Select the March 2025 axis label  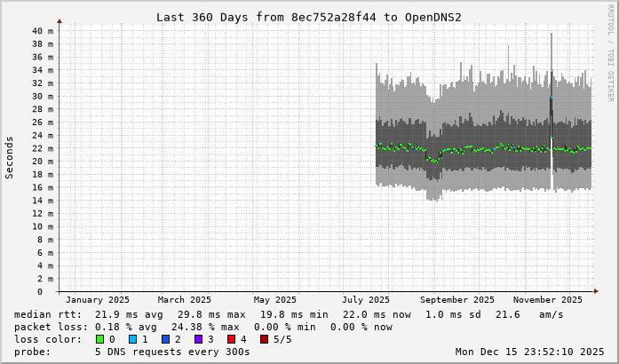(185, 300)
